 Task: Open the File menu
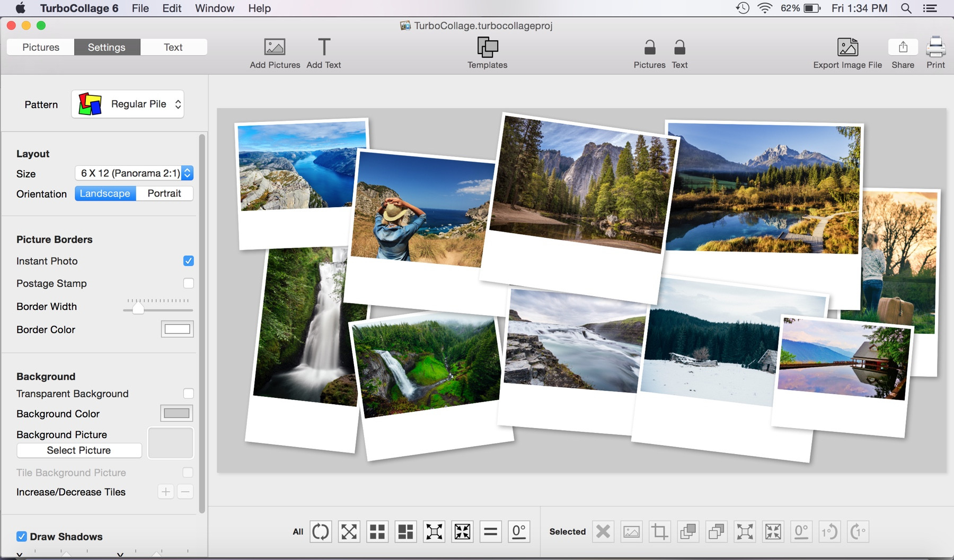point(140,8)
